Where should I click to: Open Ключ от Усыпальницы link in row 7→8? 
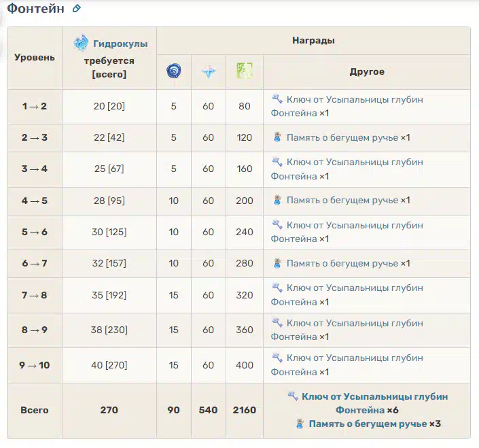[347, 294]
